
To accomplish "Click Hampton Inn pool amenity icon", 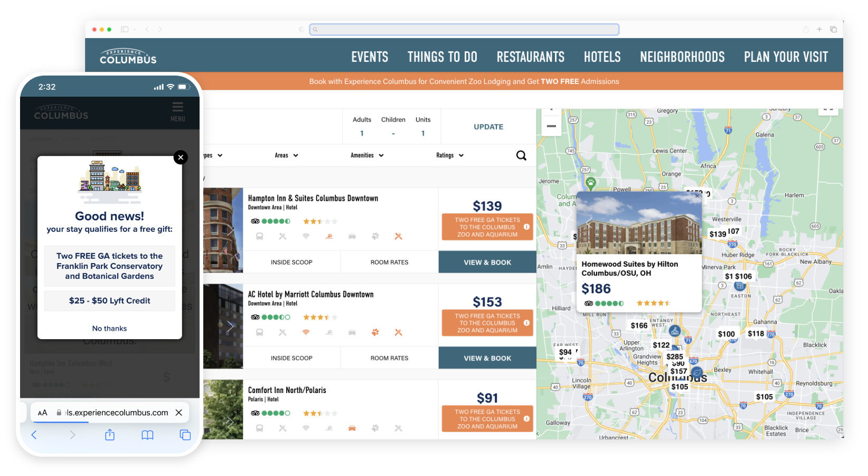I will [329, 236].
